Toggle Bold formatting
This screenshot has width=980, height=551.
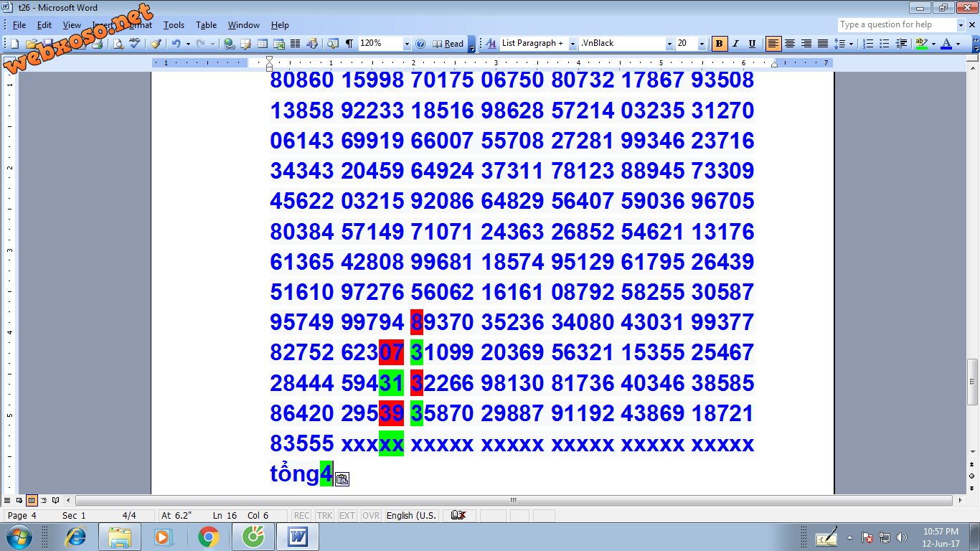tap(719, 44)
